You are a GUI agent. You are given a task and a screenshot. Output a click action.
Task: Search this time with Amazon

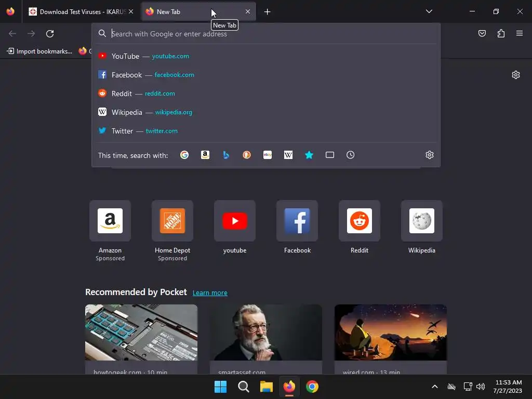point(205,155)
